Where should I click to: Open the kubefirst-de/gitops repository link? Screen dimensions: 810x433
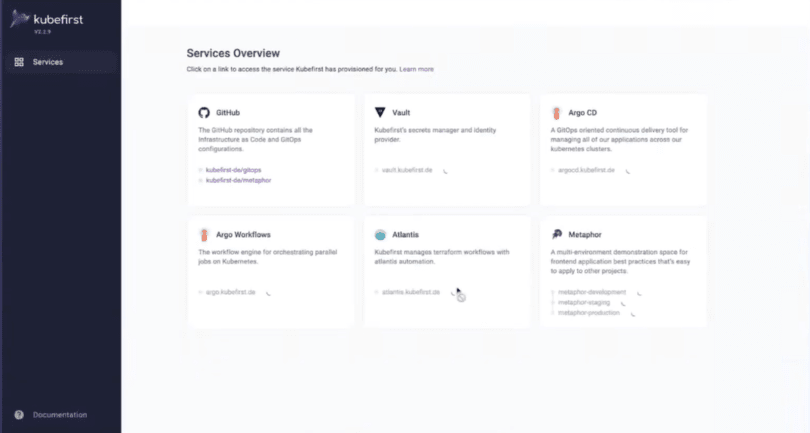click(x=233, y=170)
